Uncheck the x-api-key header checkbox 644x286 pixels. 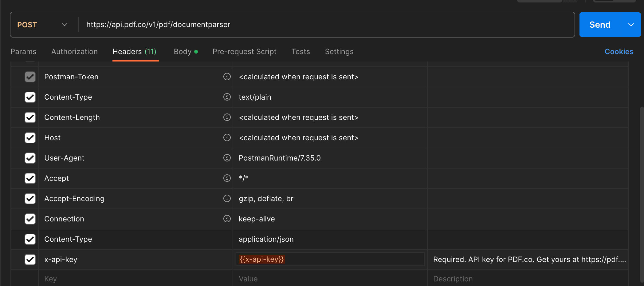[30, 259]
